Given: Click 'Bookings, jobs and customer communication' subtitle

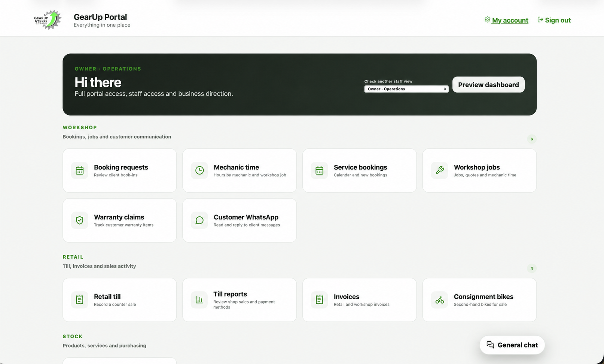Looking at the screenshot, I should (117, 137).
